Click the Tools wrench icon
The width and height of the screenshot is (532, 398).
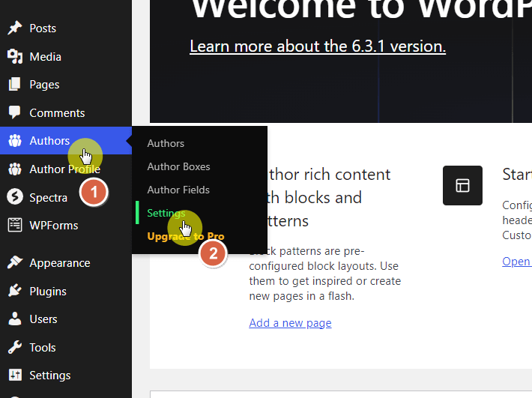pyautogui.click(x=15, y=347)
